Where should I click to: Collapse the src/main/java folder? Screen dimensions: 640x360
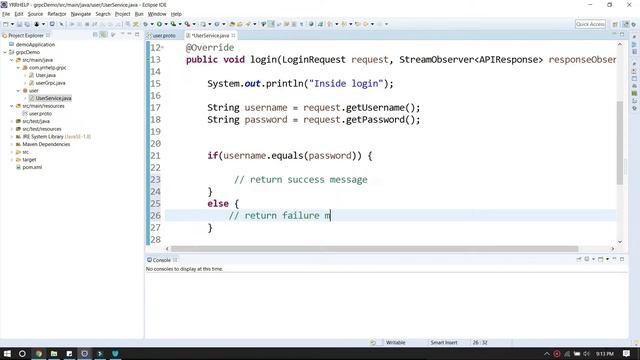11,60
